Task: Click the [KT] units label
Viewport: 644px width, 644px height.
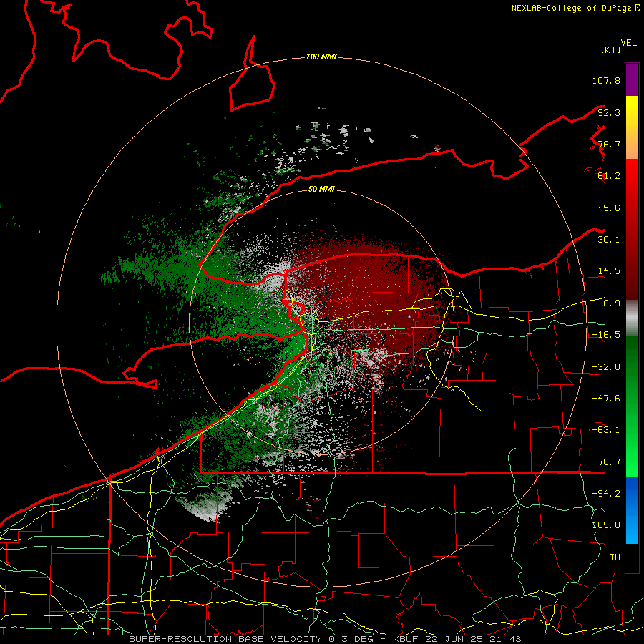Action: 610,49
